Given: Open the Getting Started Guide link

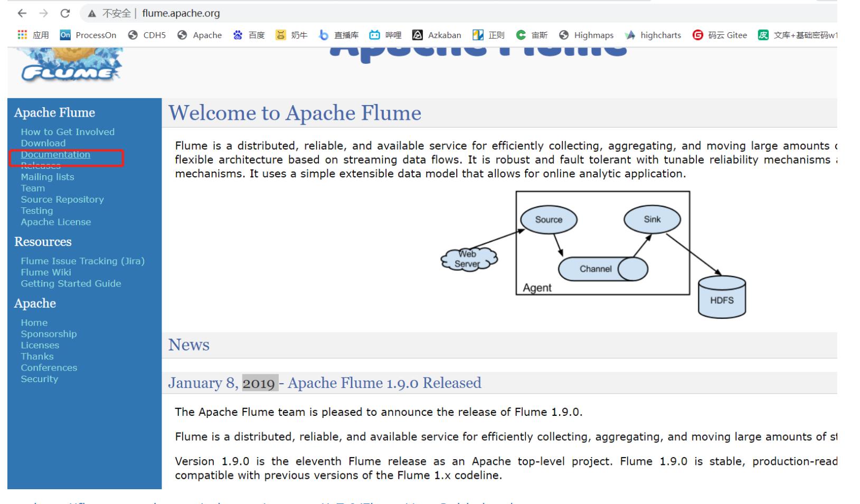Looking at the screenshot, I should click(71, 283).
